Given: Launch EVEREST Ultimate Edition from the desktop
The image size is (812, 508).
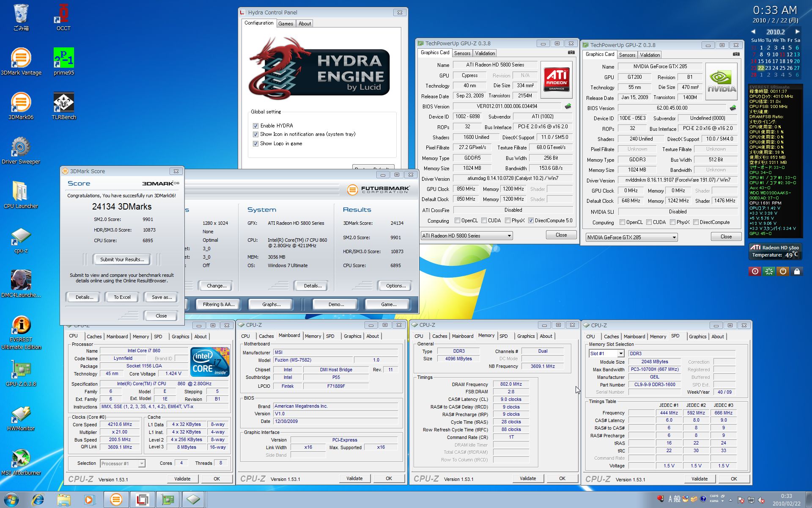Looking at the screenshot, I should click(21, 332).
